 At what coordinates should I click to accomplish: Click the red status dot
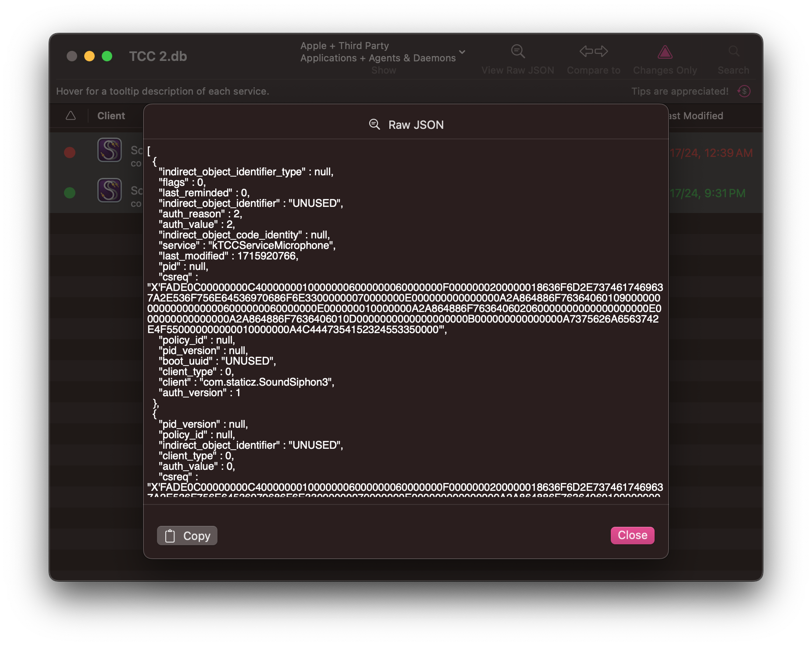coord(70,153)
